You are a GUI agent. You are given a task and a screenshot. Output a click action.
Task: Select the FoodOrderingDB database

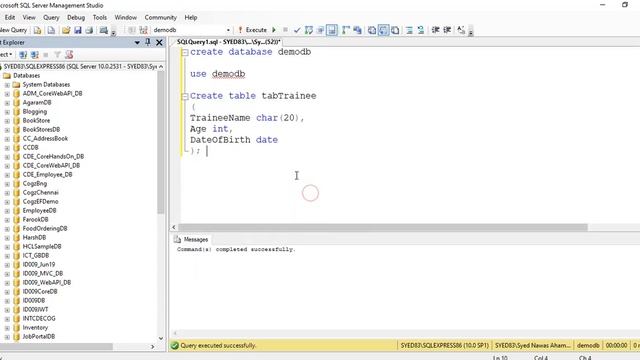(45, 229)
